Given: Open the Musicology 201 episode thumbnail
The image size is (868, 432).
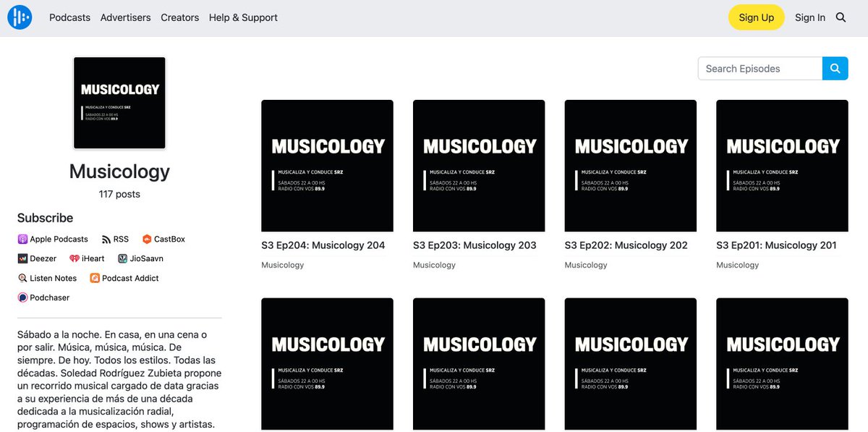Looking at the screenshot, I should click(x=782, y=166).
